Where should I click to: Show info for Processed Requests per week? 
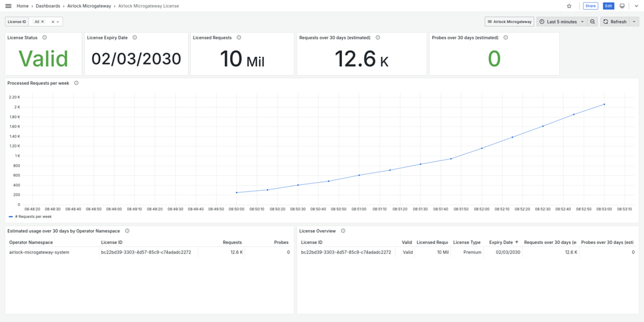click(76, 83)
